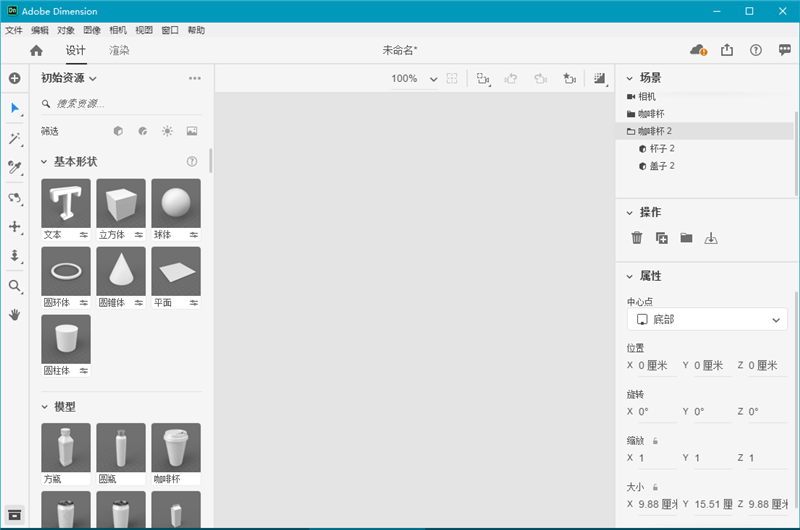This screenshot has height=530, width=800.
Task: Click the 搜索资源 search field
Action: (x=120, y=104)
